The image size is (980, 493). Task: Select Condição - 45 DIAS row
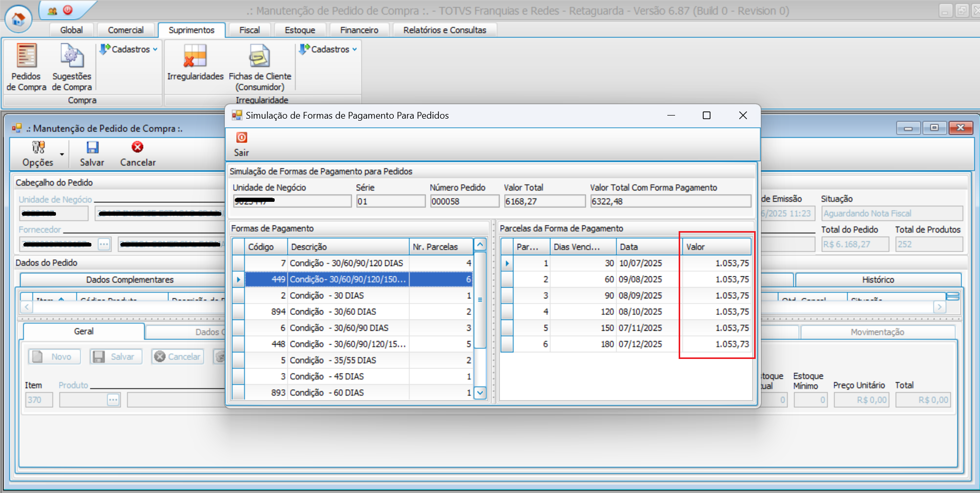pyautogui.click(x=352, y=376)
